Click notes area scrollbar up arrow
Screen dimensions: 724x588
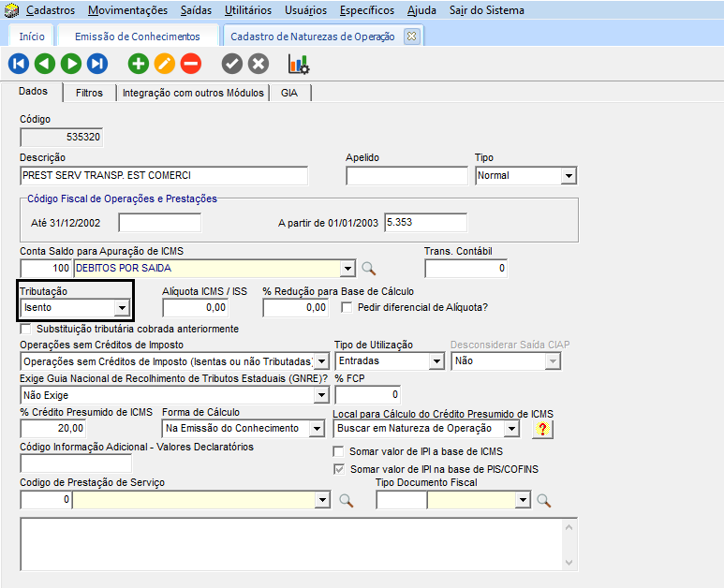click(569, 526)
